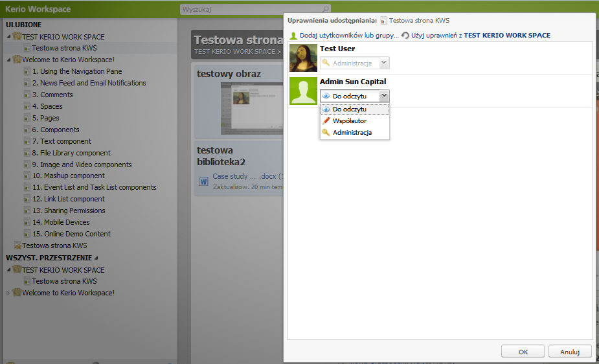Collapse WSZYST. PRZESTRZENIE section arrow
Image resolution: width=599 pixels, height=364 pixels.
click(96, 258)
